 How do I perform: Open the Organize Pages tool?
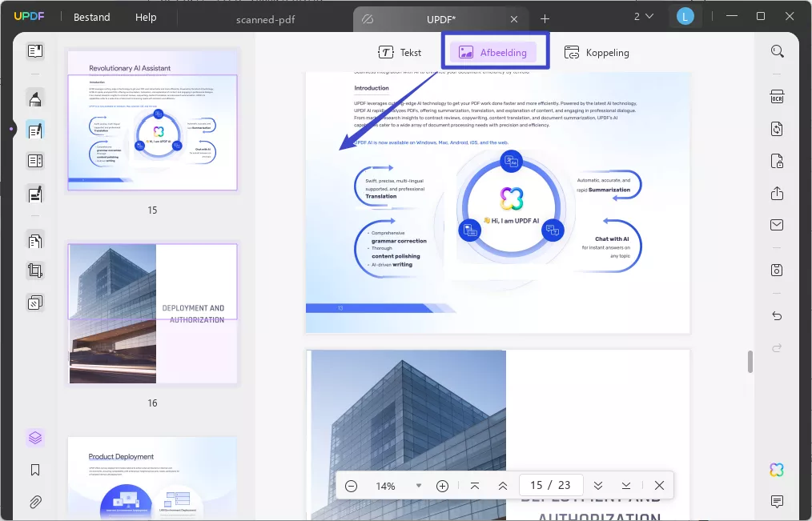pos(35,241)
